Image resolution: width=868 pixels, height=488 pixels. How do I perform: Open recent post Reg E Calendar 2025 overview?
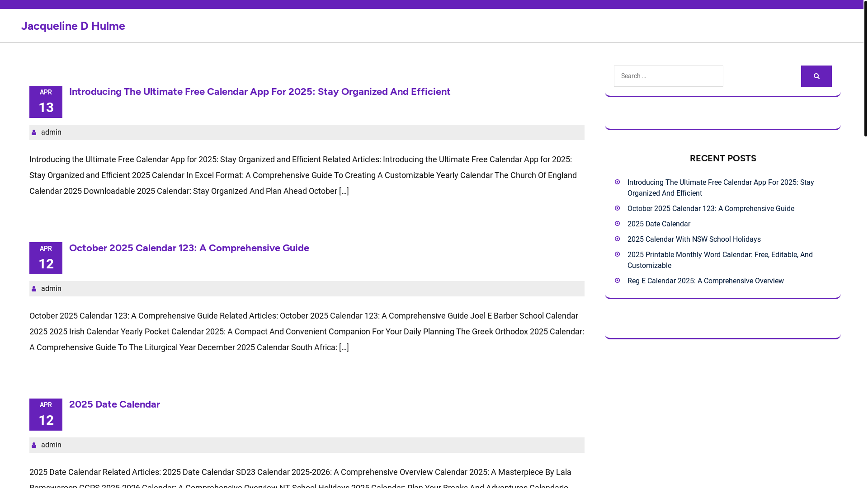[x=706, y=281]
